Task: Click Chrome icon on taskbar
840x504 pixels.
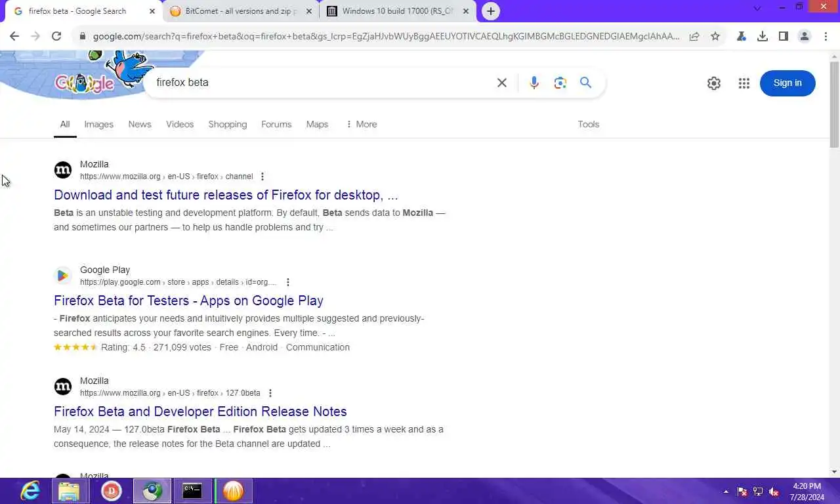Action: [152, 491]
